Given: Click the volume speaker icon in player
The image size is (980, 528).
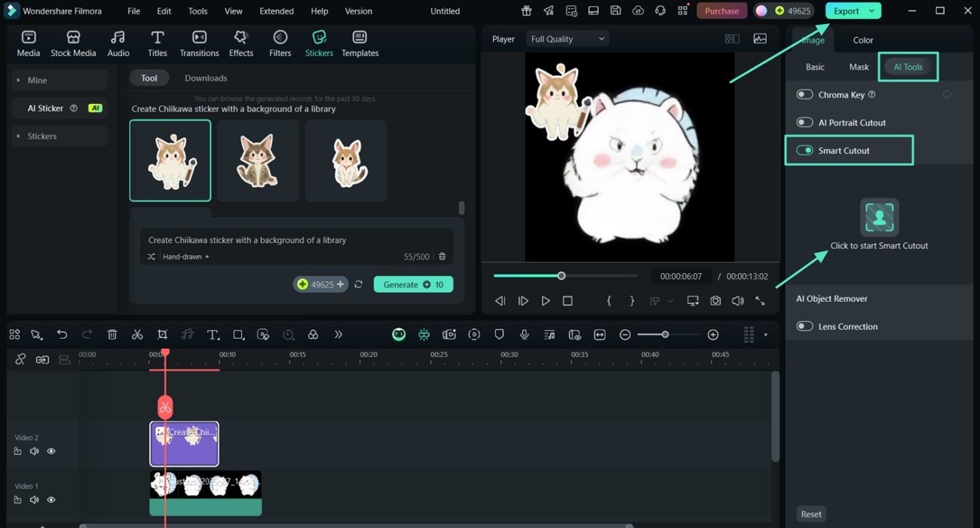Looking at the screenshot, I should click(x=738, y=301).
